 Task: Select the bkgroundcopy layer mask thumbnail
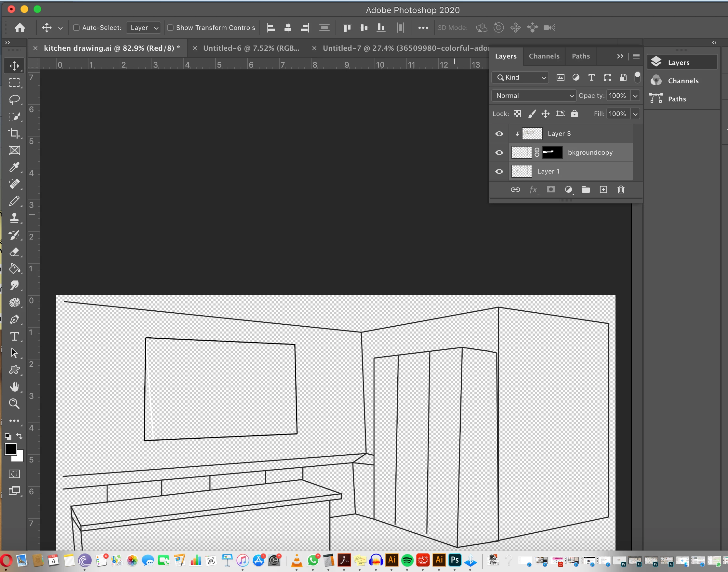tap(552, 152)
